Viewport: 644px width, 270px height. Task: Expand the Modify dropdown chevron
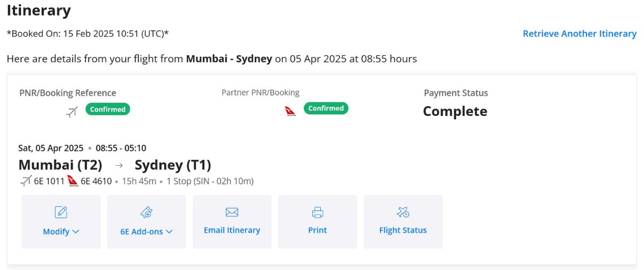[x=76, y=231]
